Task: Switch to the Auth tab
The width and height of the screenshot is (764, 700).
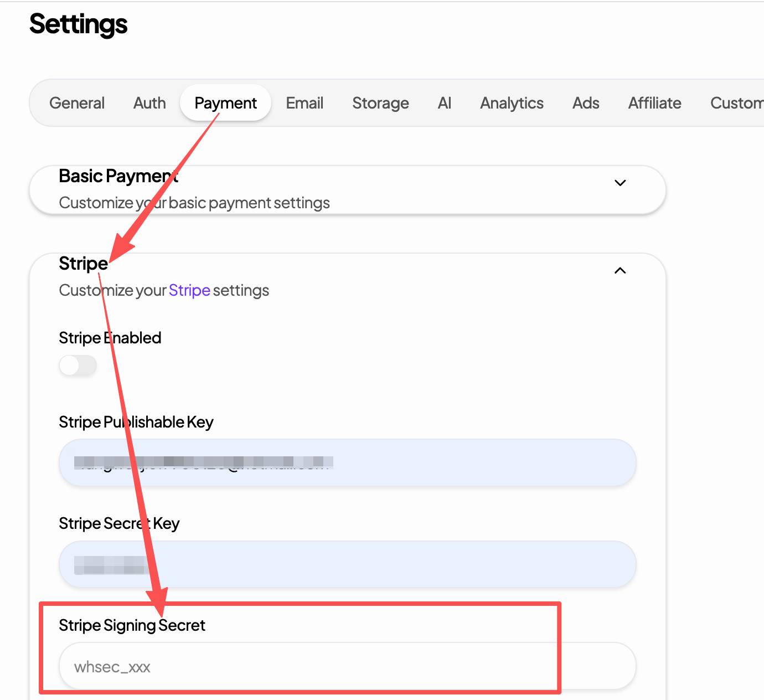Action: tap(149, 103)
